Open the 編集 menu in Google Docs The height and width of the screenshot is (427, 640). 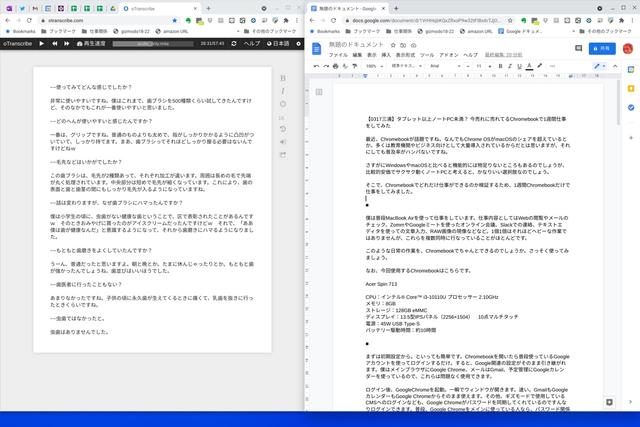tap(357, 55)
